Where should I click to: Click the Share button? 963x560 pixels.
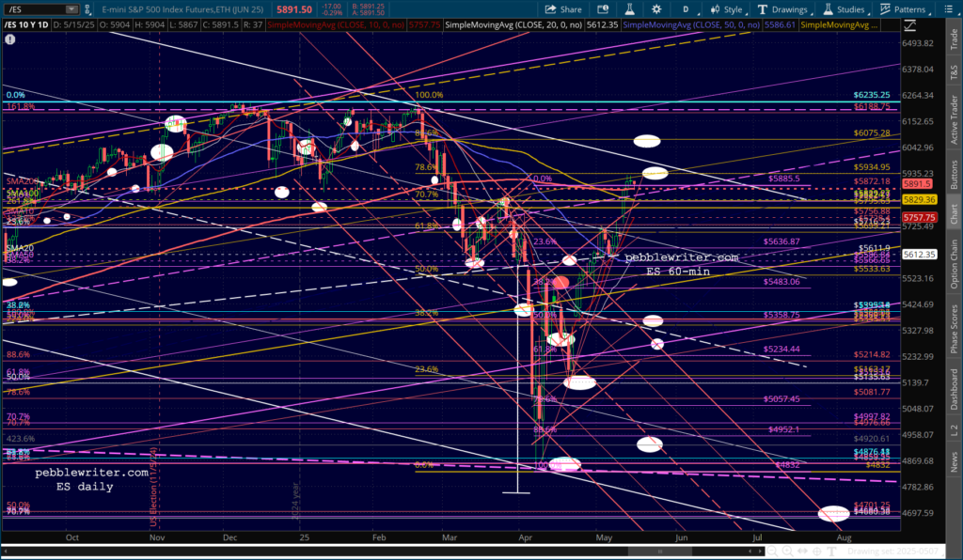[x=563, y=9]
